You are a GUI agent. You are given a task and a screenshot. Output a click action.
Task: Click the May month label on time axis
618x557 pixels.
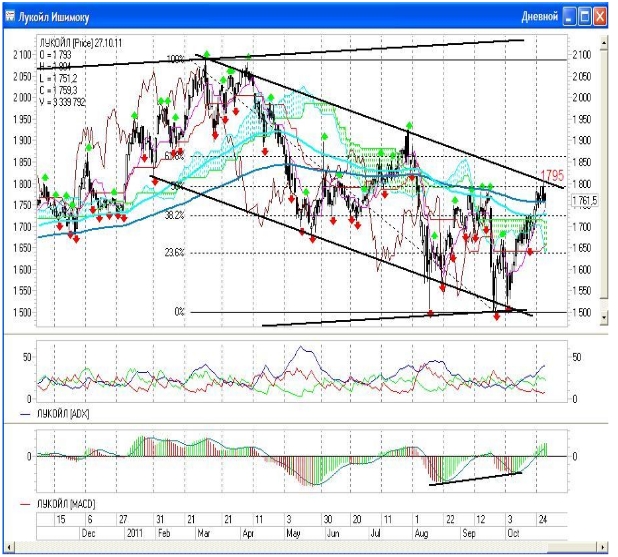point(293,533)
